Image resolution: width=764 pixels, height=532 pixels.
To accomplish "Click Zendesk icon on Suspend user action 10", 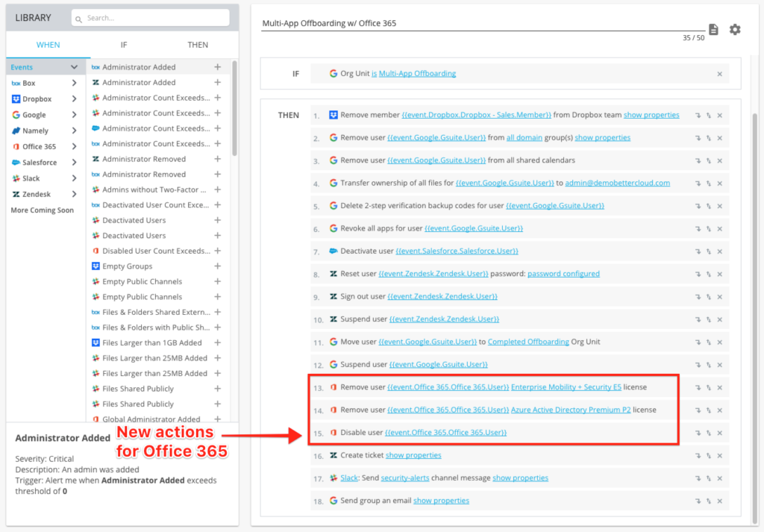I will [x=334, y=319].
